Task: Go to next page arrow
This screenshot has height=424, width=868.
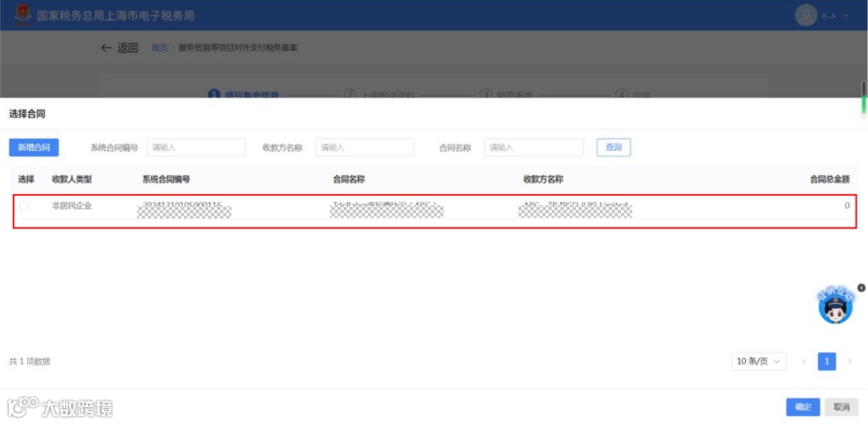Action: [x=850, y=361]
